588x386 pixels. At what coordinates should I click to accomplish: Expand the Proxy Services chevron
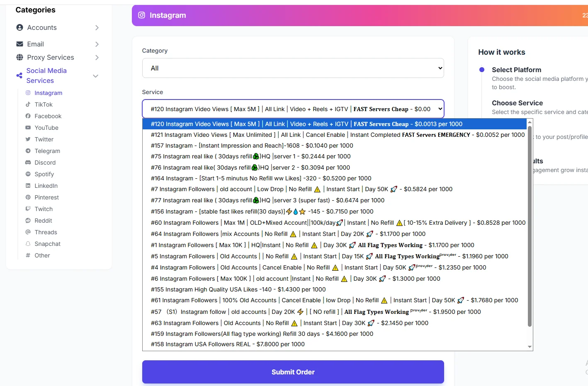97,57
